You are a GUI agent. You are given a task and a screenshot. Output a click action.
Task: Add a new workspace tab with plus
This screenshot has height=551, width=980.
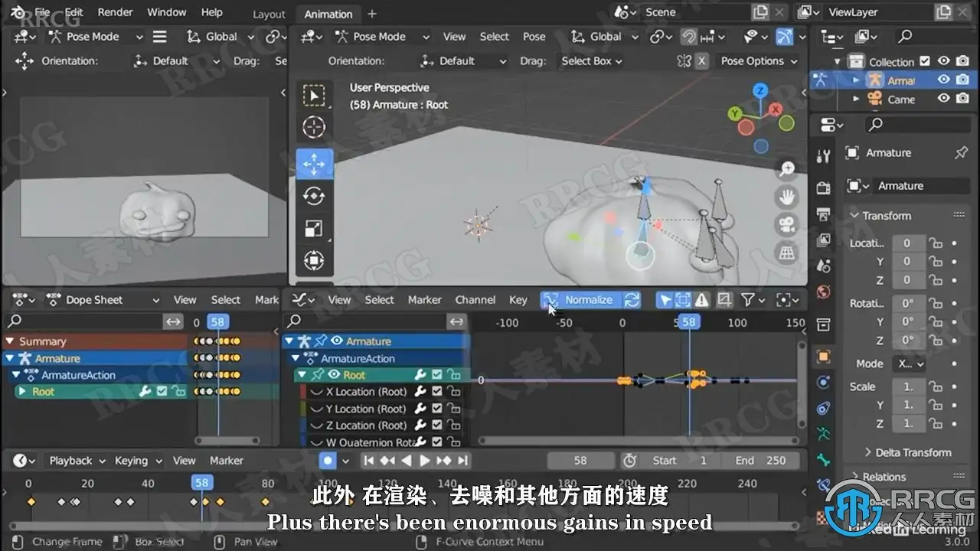coord(372,14)
